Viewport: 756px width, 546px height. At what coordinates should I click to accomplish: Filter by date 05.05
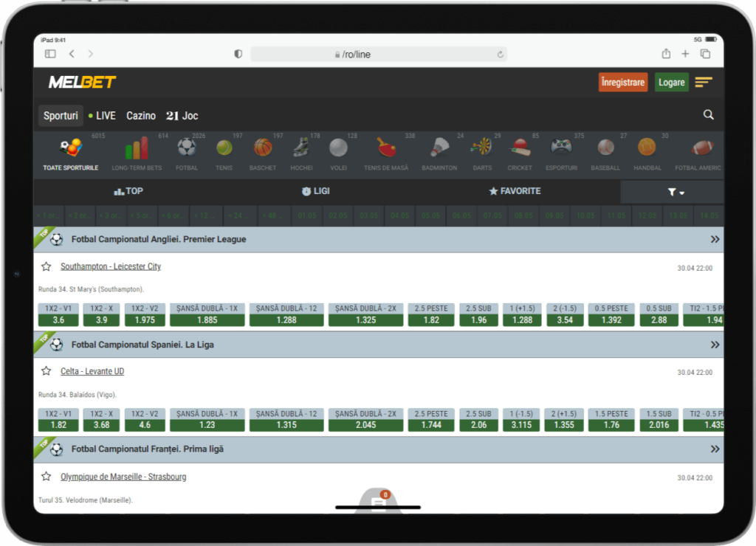pos(430,215)
